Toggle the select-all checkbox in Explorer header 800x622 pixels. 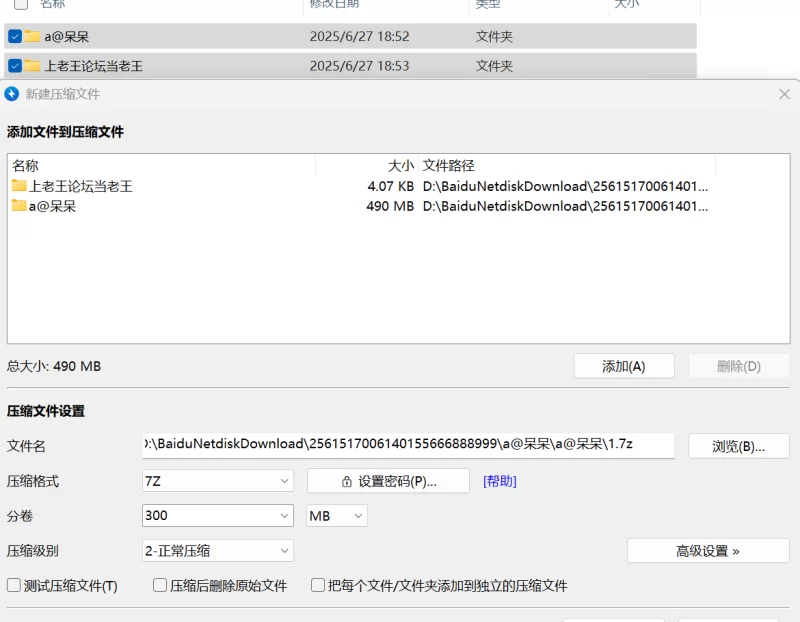[21, 4]
